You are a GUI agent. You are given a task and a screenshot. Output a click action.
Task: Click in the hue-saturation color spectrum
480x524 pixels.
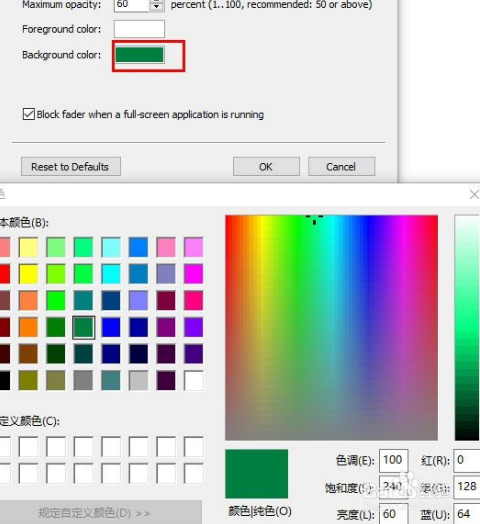coord(331,328)
